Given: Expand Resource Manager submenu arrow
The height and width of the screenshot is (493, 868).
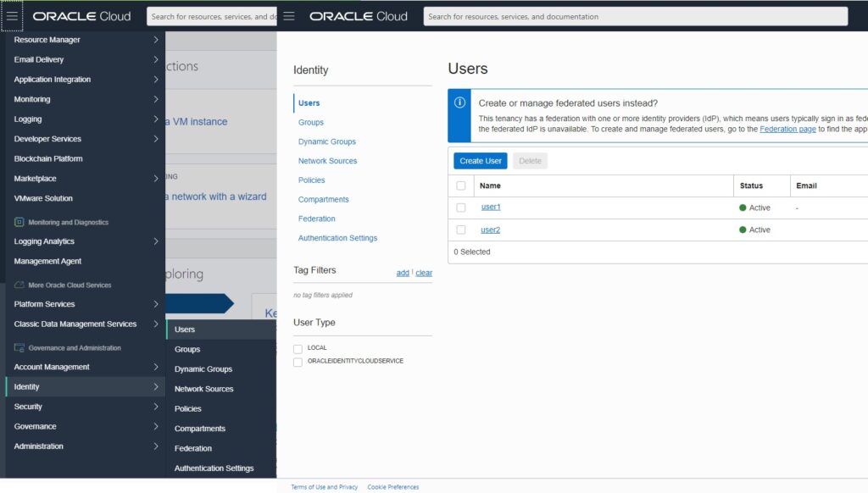Looking at the screenshot, I should click(156, 40).
